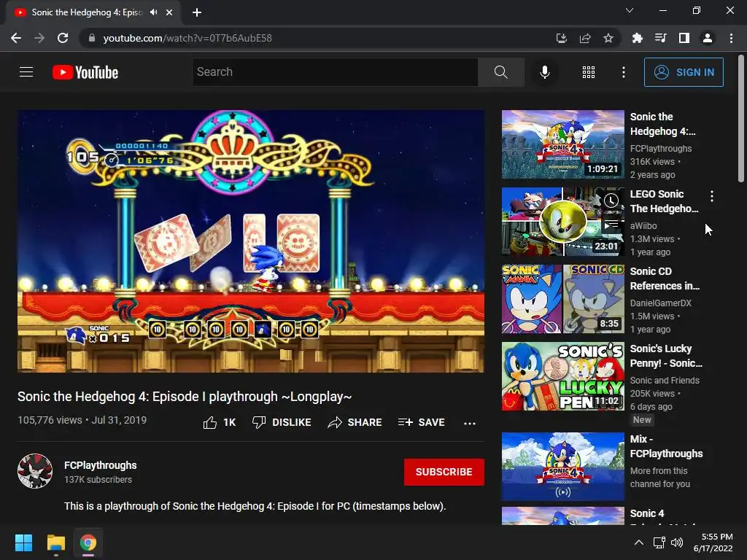Reload the YouTube page
Image resolution: width=747 pixels, height=560 pixels.
(63, 38)
